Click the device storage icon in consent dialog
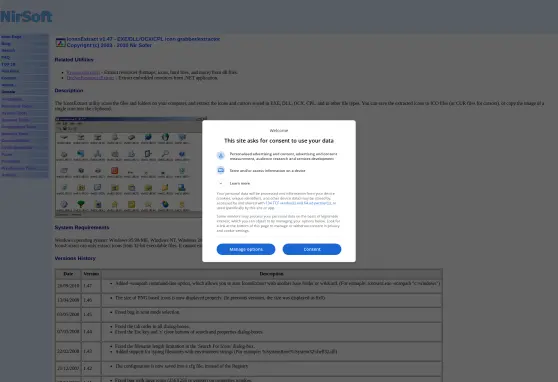The width and height of the screenshot is (558, 382). click(x=221, y=170)
